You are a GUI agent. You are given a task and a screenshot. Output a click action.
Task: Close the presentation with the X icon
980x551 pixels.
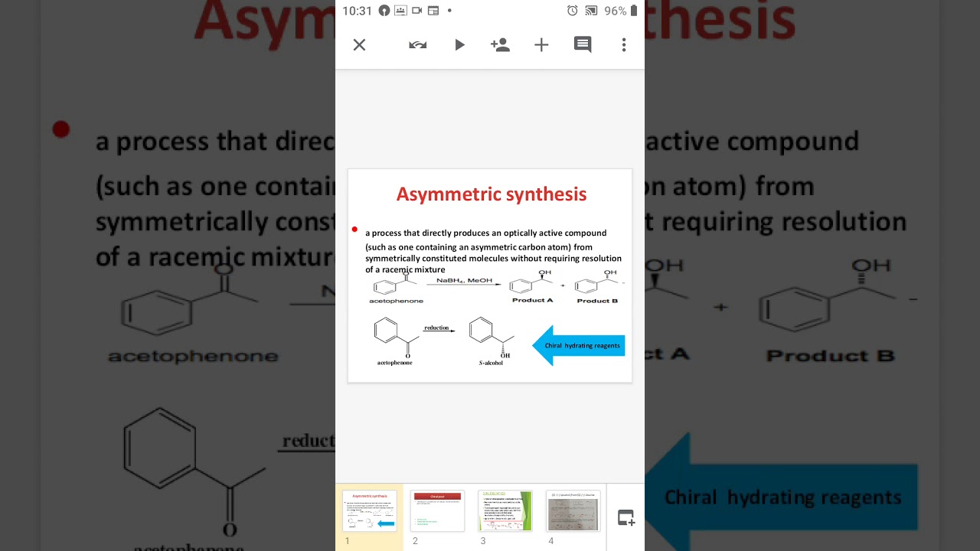[x=359, y=45]
